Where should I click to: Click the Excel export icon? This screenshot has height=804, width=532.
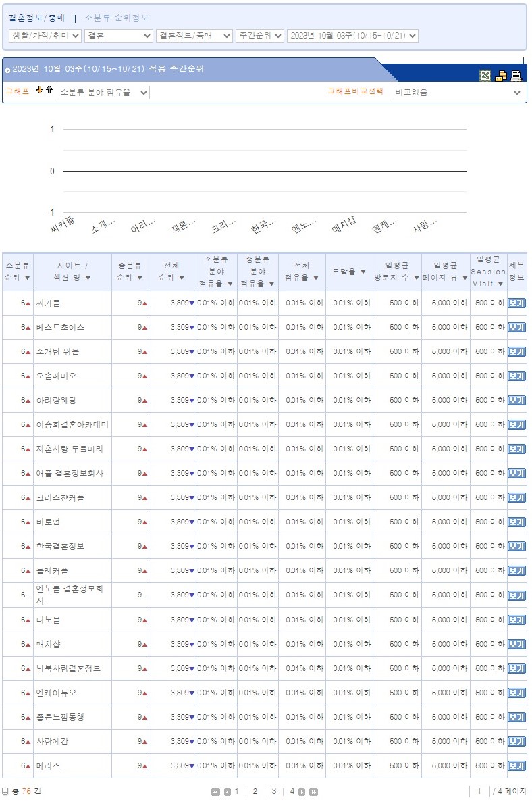[x=485, y=76]
